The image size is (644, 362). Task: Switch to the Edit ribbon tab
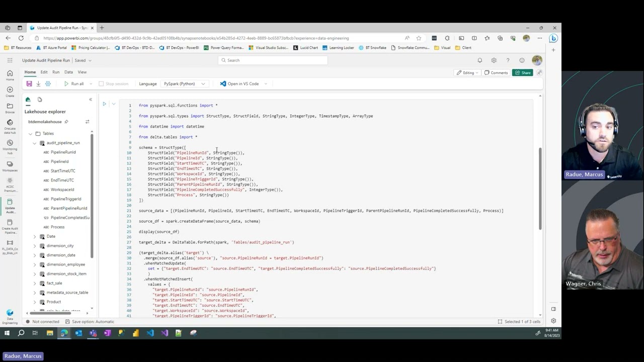(44, 72)
